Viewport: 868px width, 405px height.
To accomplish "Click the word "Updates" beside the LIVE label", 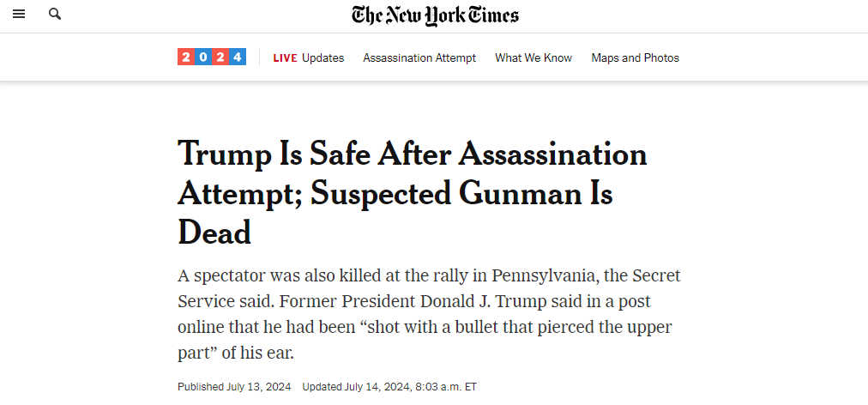I will pyautogui.click(x=323, y=58).
